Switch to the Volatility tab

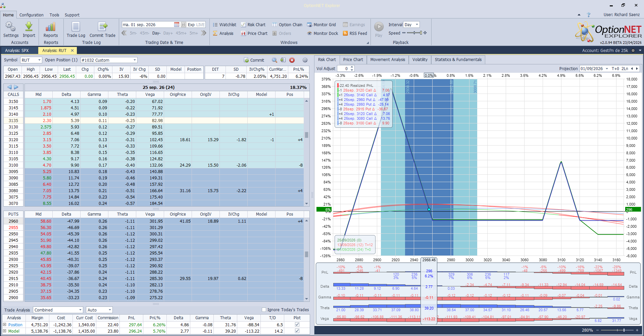coord(420,60)
